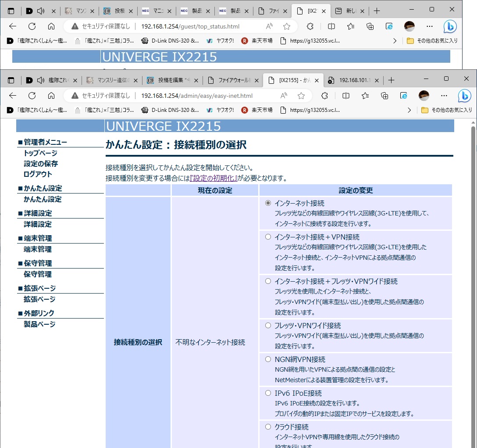Open new tab in front window
Image resolution: width=477 pixels, height=448 pixels.
tap(391, 80)
